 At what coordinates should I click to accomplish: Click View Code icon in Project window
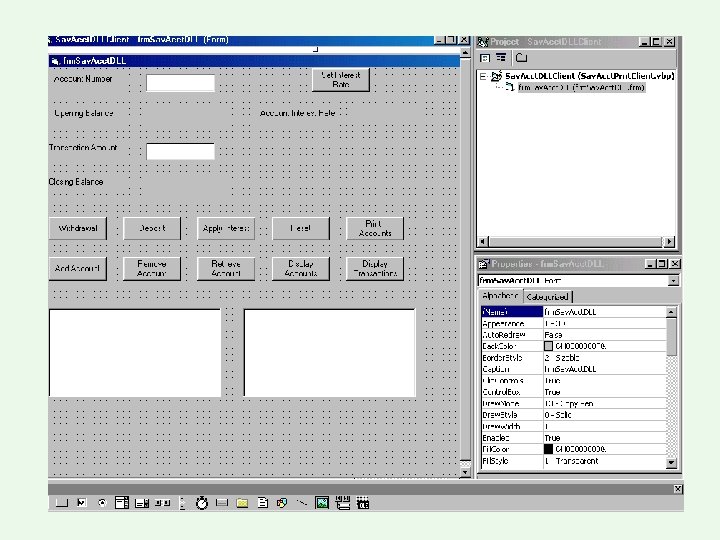(x=485, y=58)
